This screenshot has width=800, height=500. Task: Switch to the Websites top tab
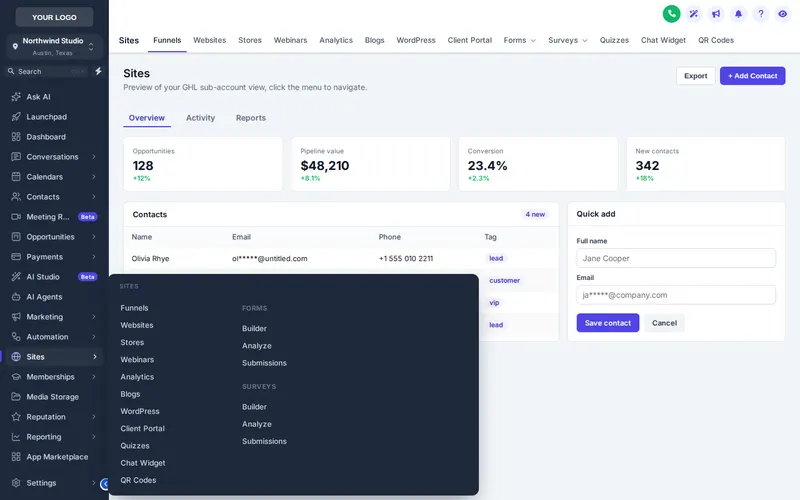click(x=209, y=40)
